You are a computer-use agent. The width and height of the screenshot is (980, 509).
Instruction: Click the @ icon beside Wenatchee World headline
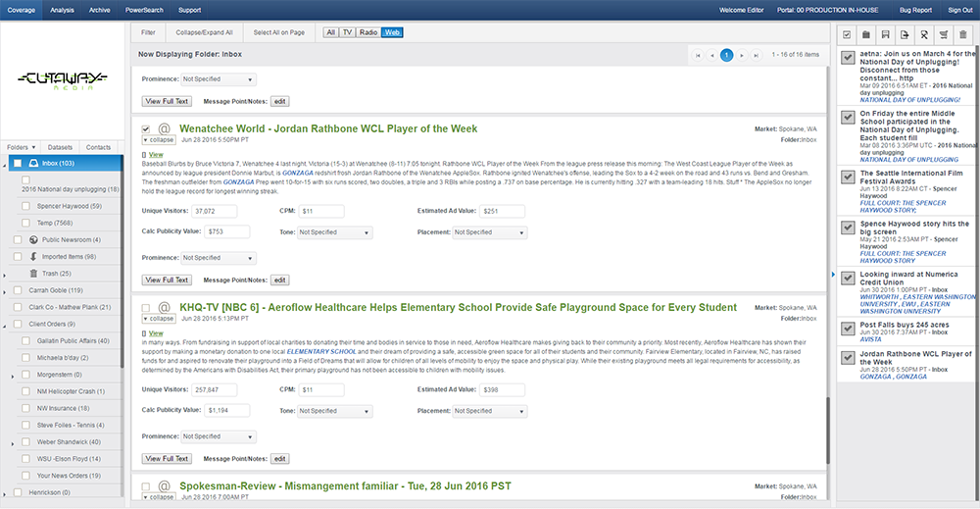[x=164, y=128]
